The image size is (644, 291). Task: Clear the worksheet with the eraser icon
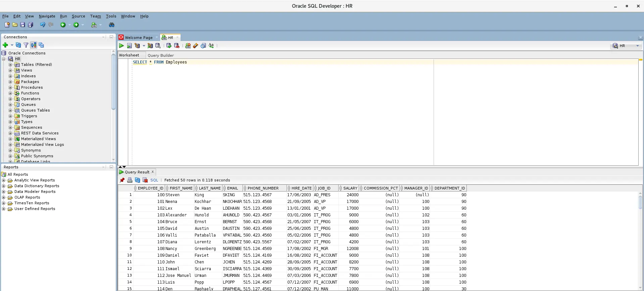click(196, 46)
